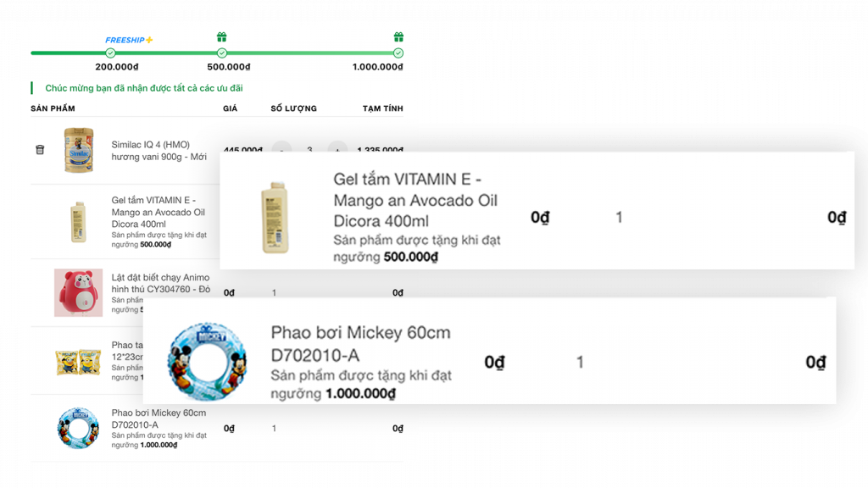Click the gift icon above 500.000đ milestone
The width and height of the screenshot is (868, 488).
(x=221, y=37)
